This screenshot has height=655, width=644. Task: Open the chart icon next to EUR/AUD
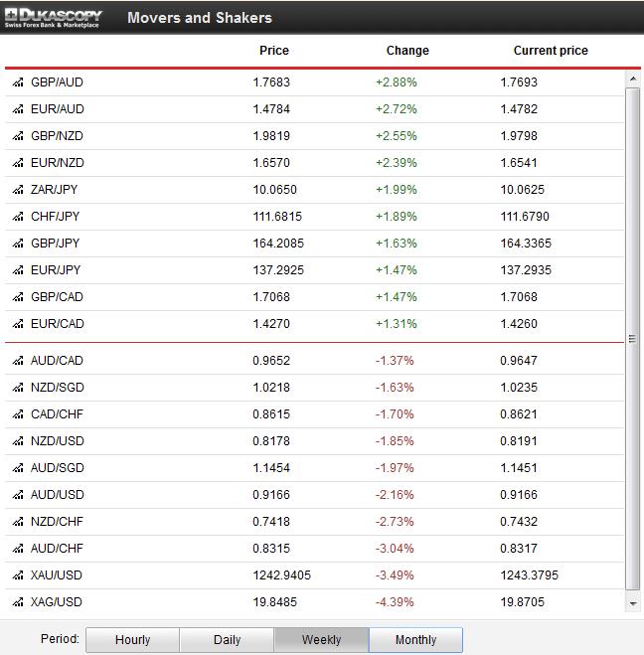point(18,109)
